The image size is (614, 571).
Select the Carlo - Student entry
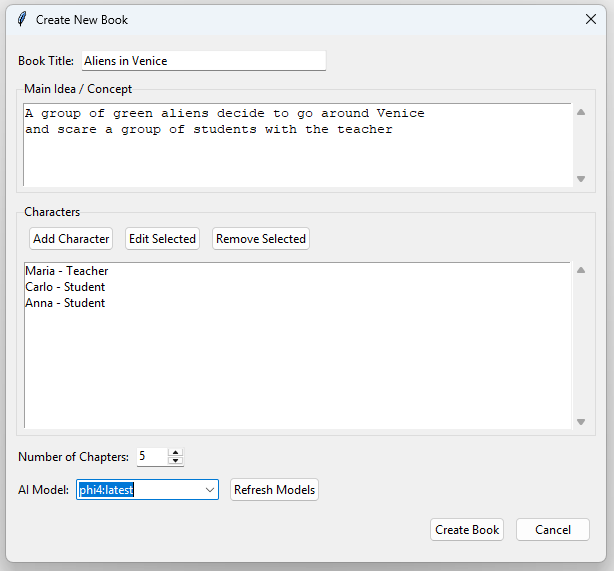click(65, 287)
